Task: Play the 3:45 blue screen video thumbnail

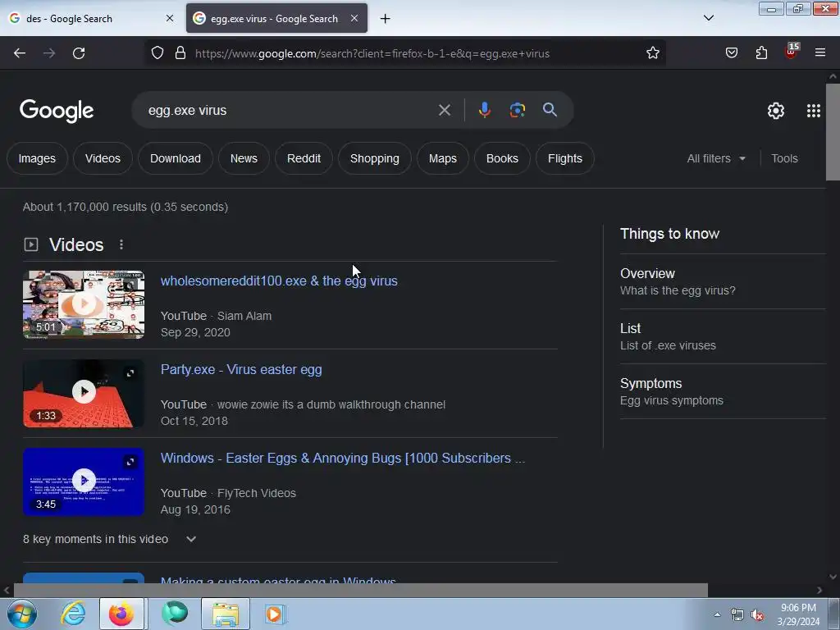Action: coord(84,482)
